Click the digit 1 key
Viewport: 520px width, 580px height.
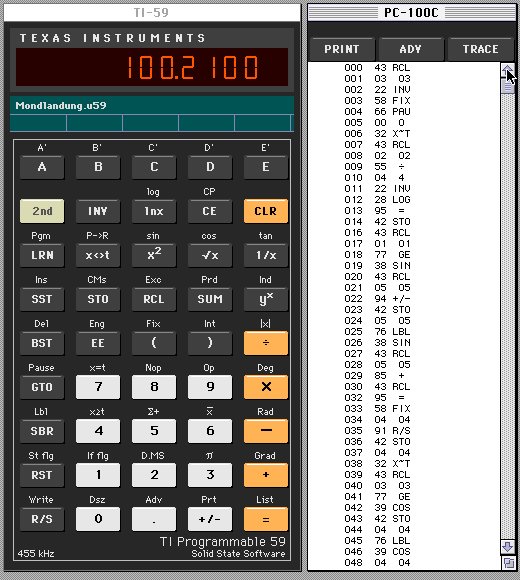point(98,475)
